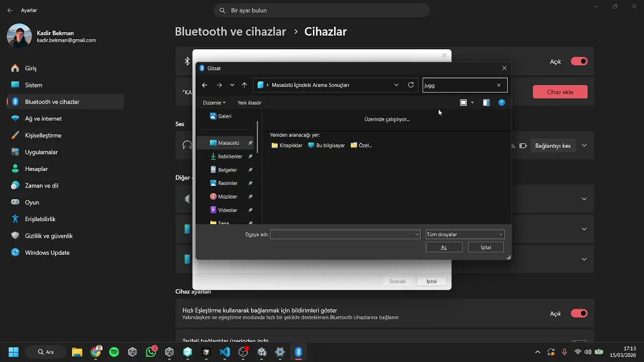This screenshot has width=644, height=362.
Task: Open the Düzenle menu
Action: (x=214, y=103)
